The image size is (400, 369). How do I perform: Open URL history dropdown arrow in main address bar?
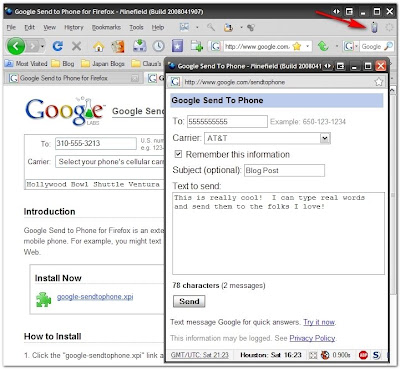point(307,46)
